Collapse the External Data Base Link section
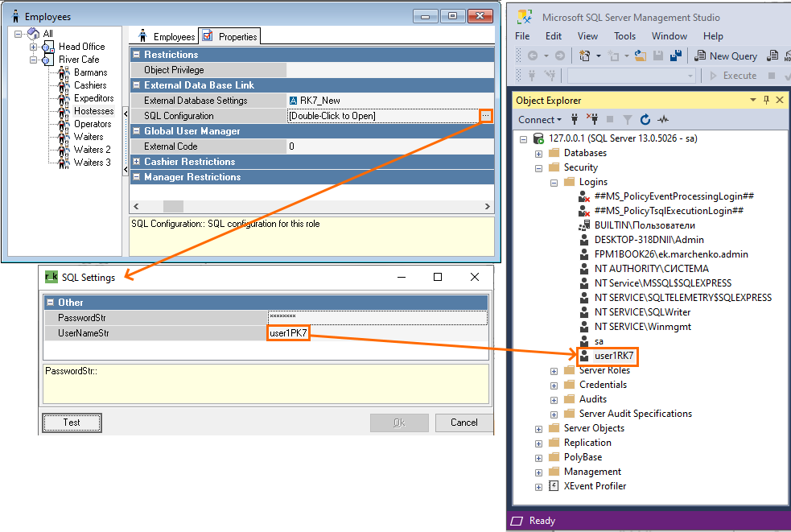 (x=136, y=85)
